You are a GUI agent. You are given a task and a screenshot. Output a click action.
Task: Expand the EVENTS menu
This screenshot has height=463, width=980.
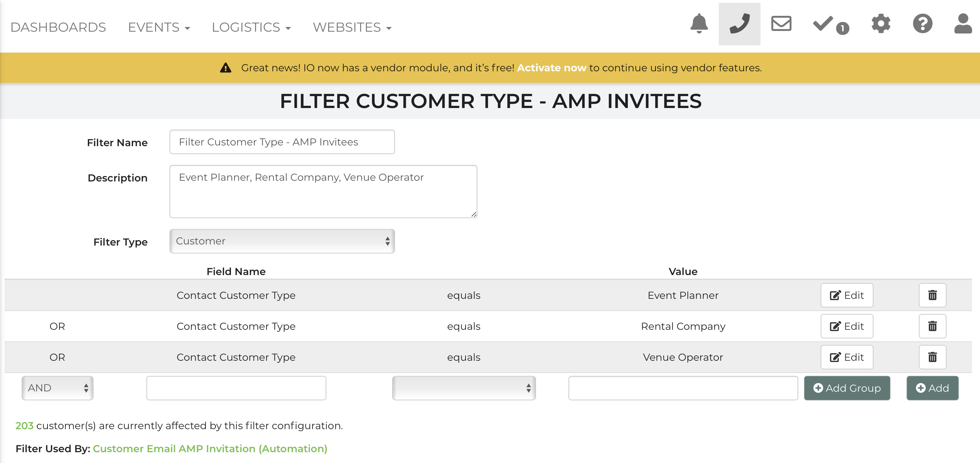[x=159, y=27]
